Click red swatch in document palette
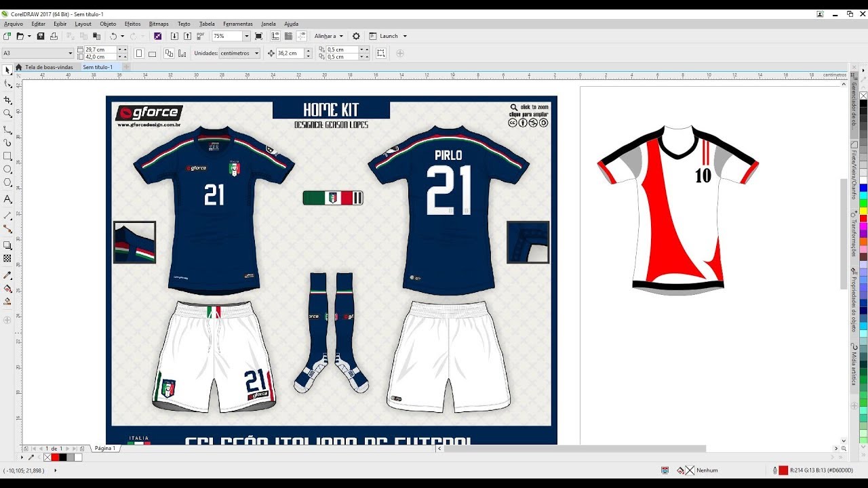The height and width of the screenshot is (488, 868). pyautogui.click(x=56, y=457)
